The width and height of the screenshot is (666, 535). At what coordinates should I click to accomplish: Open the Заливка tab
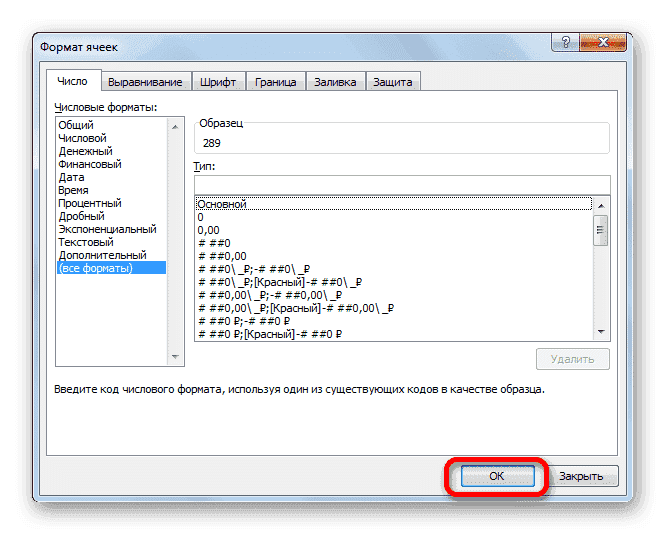click(x=335, y=82)
